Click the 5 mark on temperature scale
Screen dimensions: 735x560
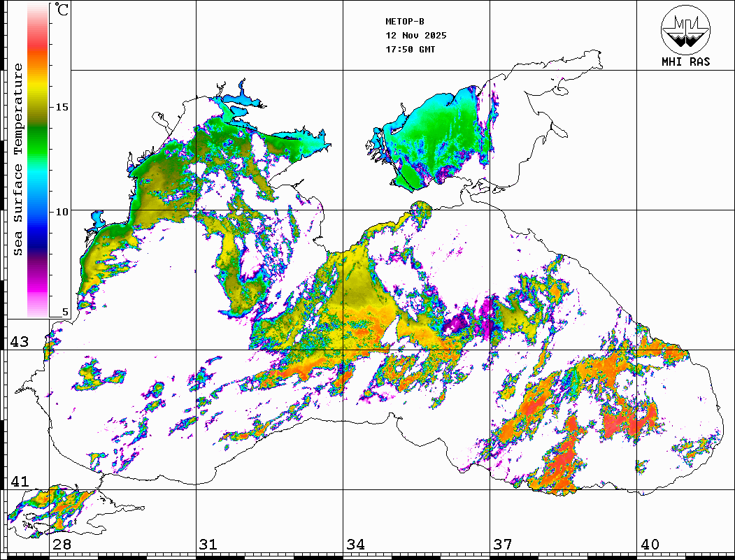pos(65,312)
